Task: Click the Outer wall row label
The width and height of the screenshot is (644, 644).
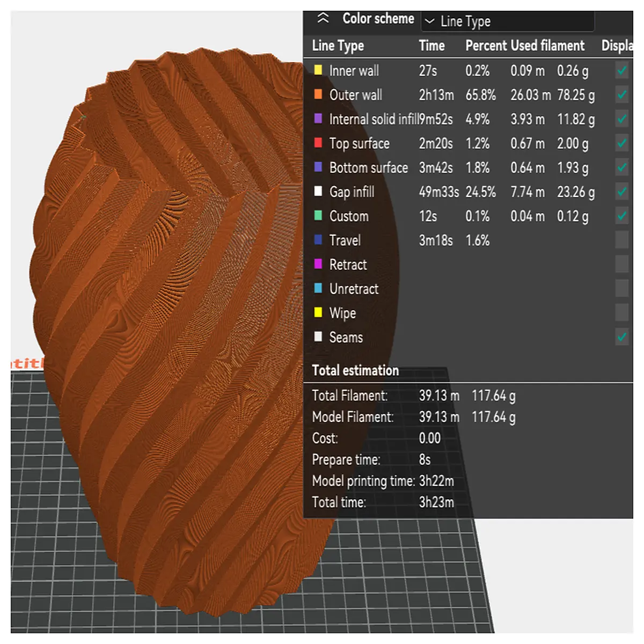Action: [x=355, y=95]
